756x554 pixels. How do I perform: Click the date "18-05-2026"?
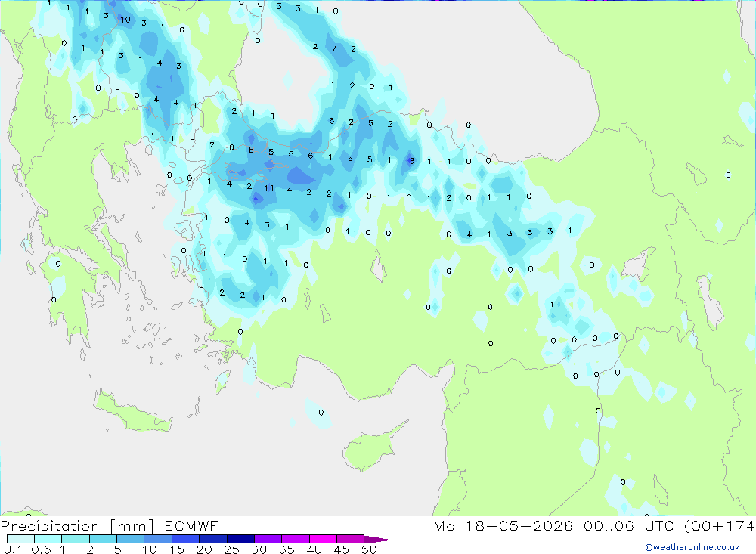519,525
